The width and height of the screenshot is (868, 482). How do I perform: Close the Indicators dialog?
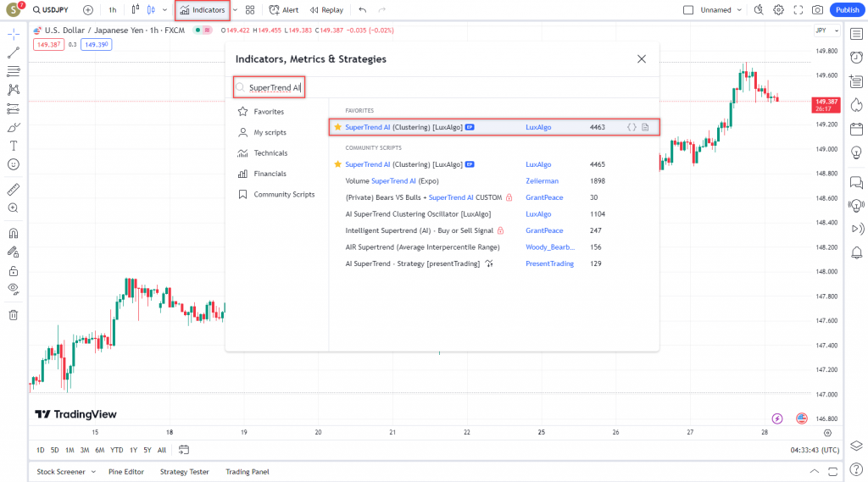click(642, 58)
